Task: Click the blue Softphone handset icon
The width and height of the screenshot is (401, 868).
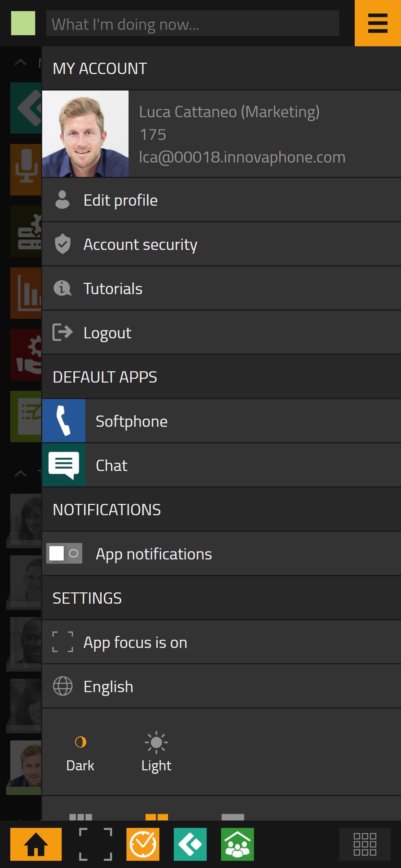Action: click(64, 421)
